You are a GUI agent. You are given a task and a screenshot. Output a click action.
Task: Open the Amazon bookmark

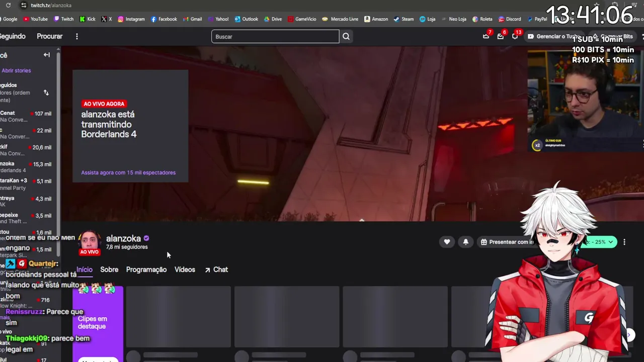click(376, 19)
